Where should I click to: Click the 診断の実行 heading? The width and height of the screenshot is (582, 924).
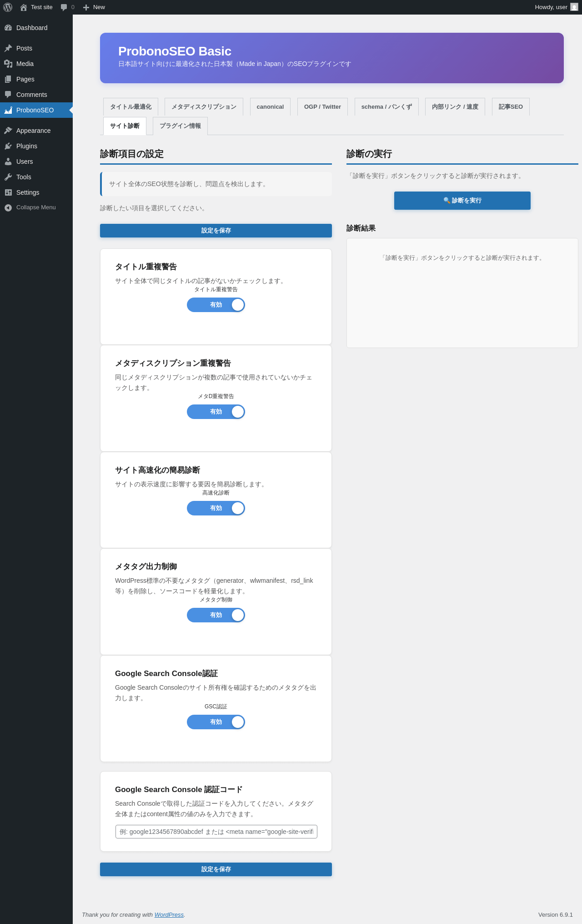[x=369, y=154]
